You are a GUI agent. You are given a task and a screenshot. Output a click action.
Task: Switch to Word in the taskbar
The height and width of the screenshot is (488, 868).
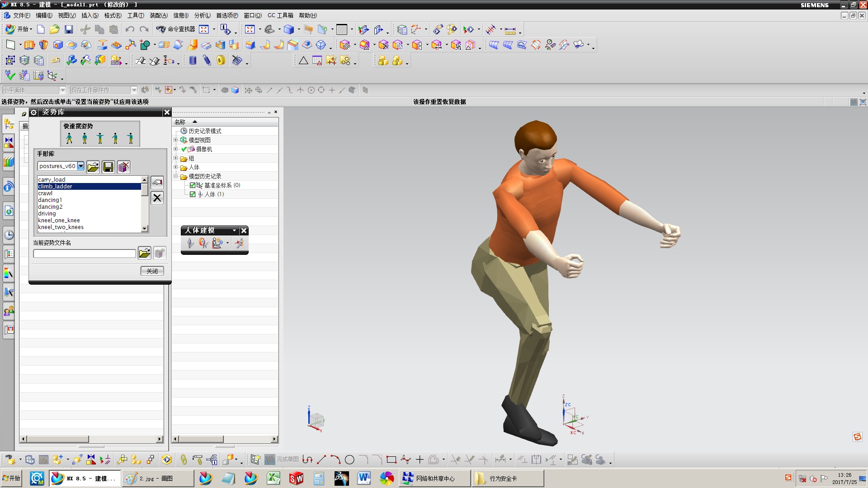coord(364,478)
